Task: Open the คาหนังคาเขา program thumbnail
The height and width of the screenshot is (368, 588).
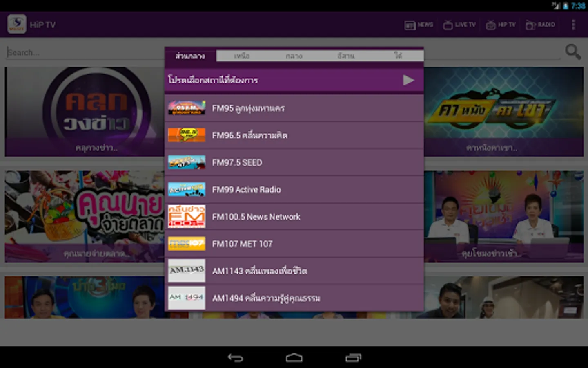Action: pos(504,112)
